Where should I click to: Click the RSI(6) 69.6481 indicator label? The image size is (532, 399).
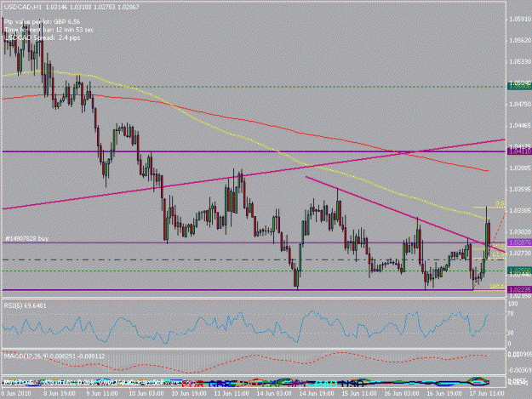coord(25,305)
